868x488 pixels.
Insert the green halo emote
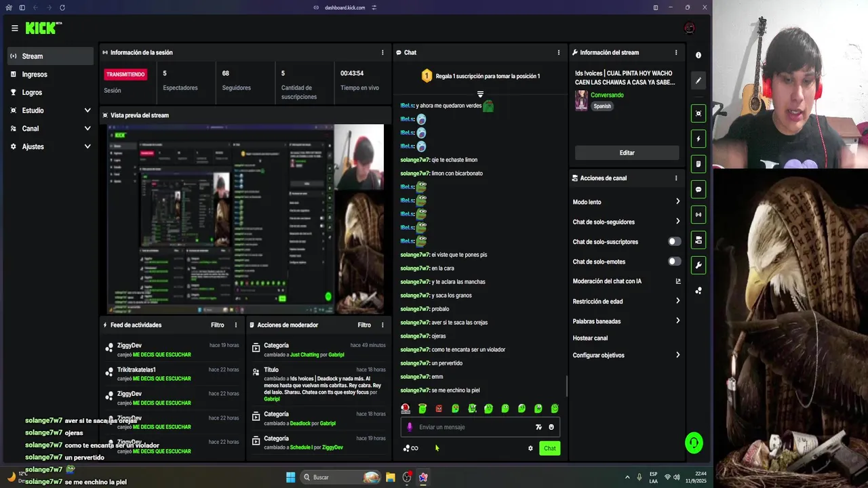coord(422,409)
